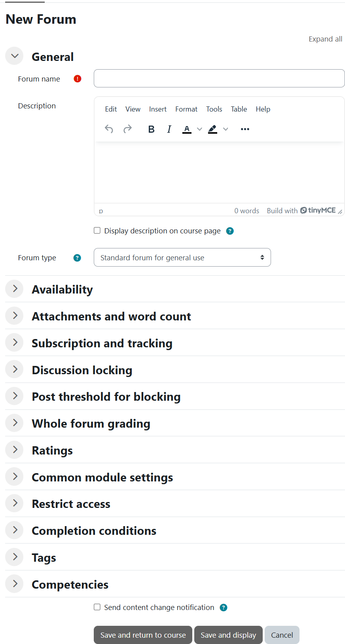
Task: Open help for Forum type
Action: coord(77,258)
